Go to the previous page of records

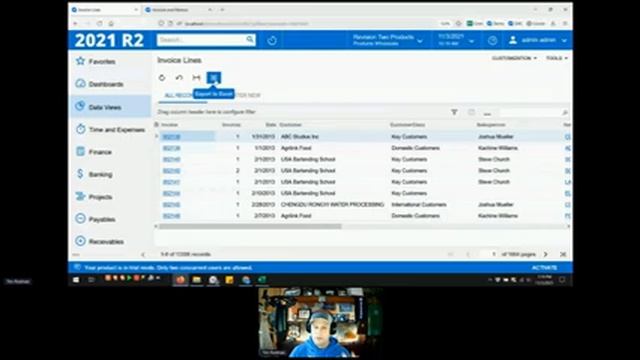pyautogui.click(x=468, y=254)
